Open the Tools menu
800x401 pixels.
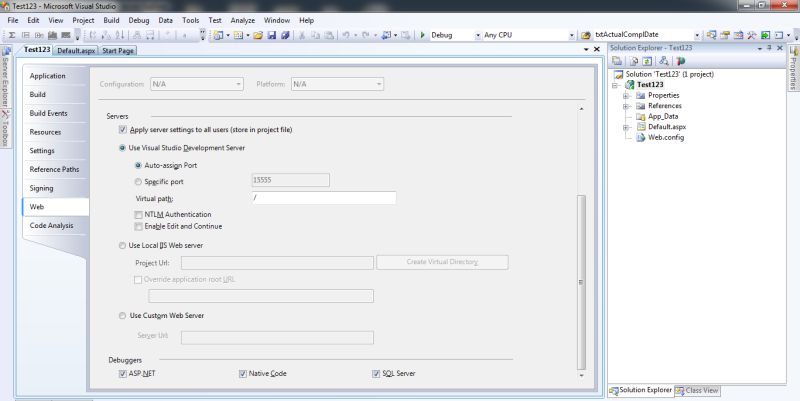[x=191, y=20]
